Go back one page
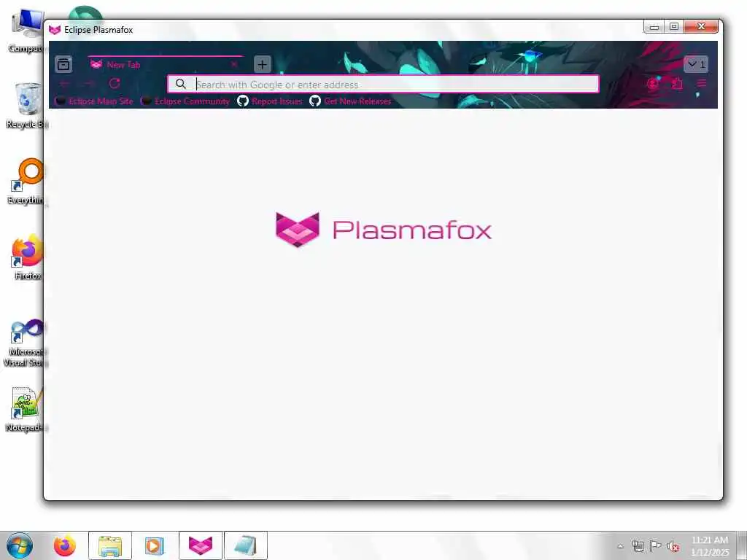 [64, 84]
